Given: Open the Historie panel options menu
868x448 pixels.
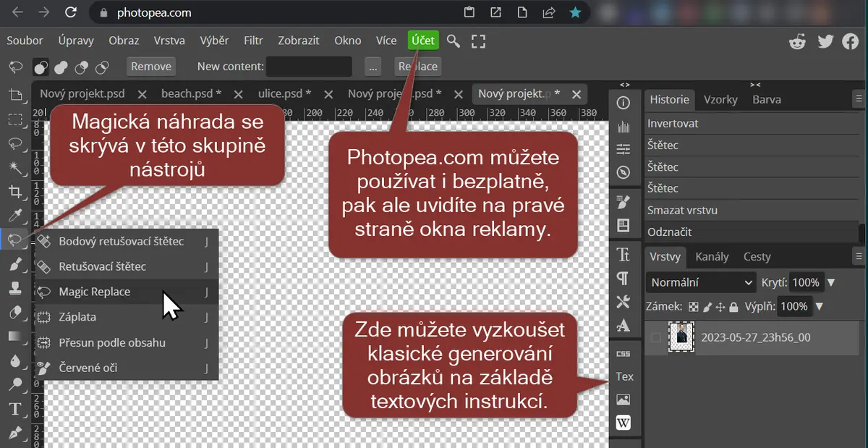Looking at the screenshot, I should (x=859, y=99).
